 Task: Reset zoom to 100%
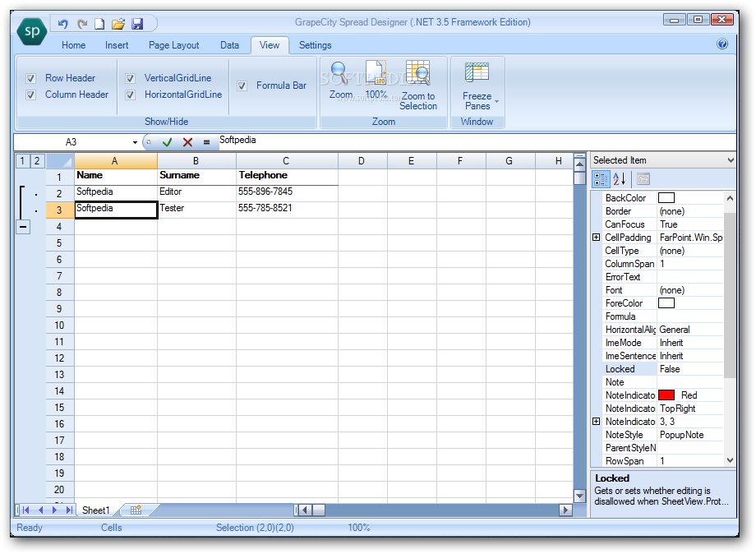click(376, 81)
